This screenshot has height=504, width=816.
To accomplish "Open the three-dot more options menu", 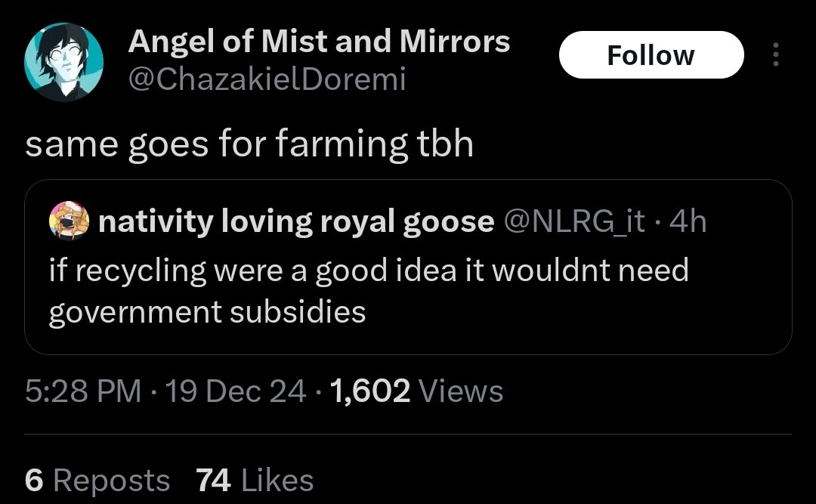I will [x=775, y=55].
